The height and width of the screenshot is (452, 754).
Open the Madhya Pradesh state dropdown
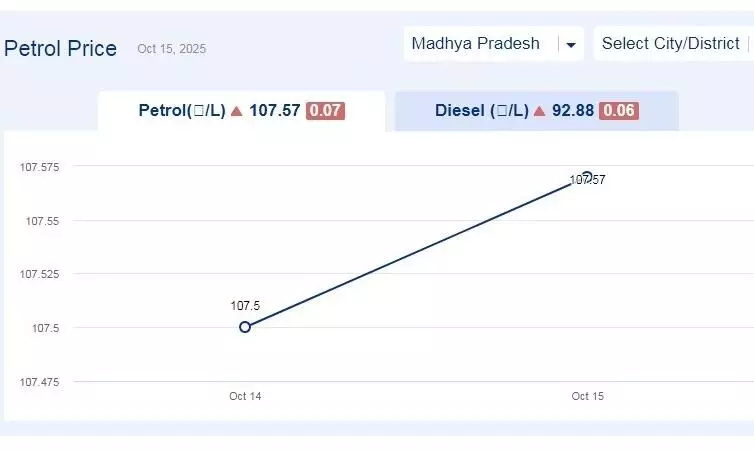[476, 44]
